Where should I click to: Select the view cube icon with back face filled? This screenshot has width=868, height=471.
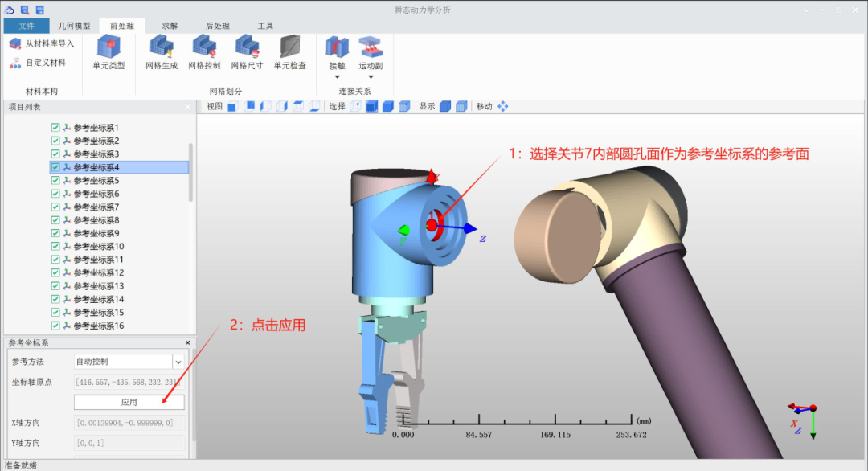tap(250, 106)
